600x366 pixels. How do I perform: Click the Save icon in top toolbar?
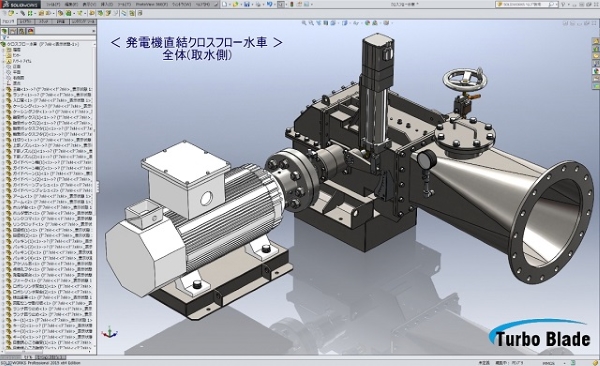point(247,4)
